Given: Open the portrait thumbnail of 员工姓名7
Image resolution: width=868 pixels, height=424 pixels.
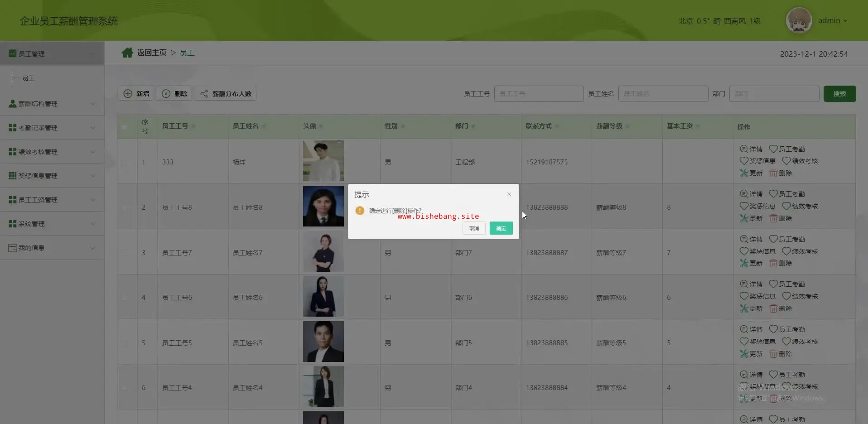Looking at the screenshot, I should (323, 251).
